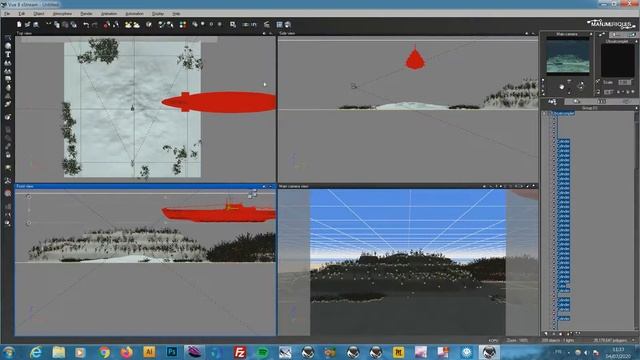Open the Display menu

[158, 13]
